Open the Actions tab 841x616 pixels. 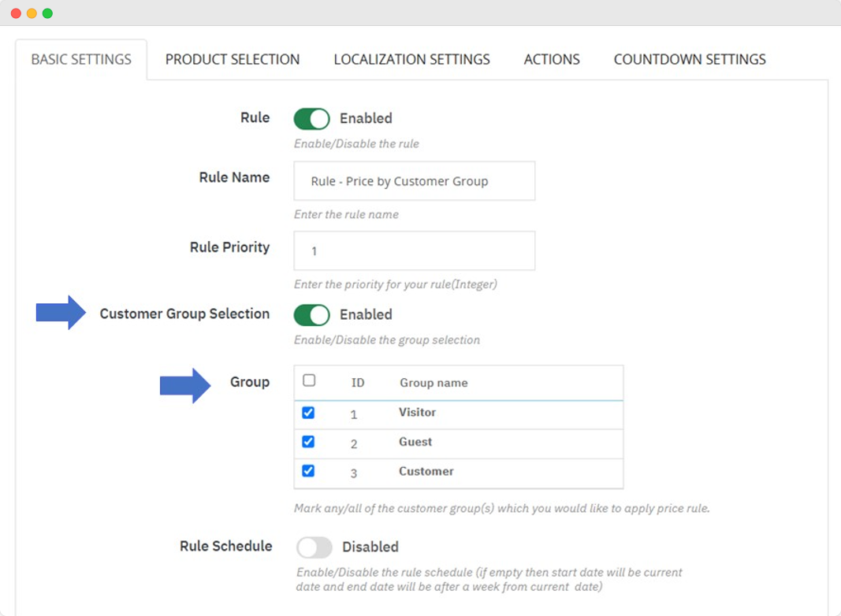[552, 60]
